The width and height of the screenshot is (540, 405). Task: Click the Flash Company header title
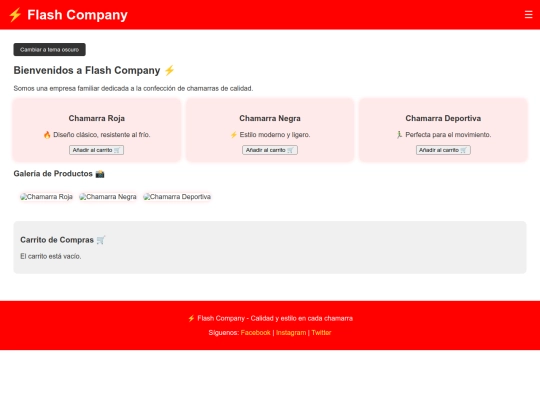(77, 15)
